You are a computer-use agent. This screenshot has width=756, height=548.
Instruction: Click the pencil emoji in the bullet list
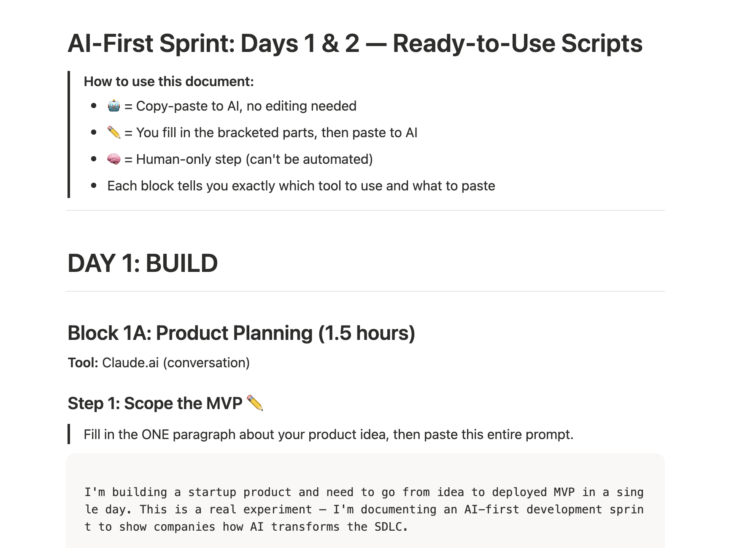click(113, 133)
